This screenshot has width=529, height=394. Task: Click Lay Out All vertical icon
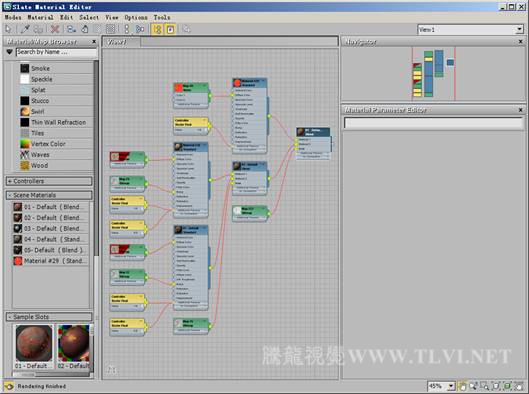click(127, 29)
